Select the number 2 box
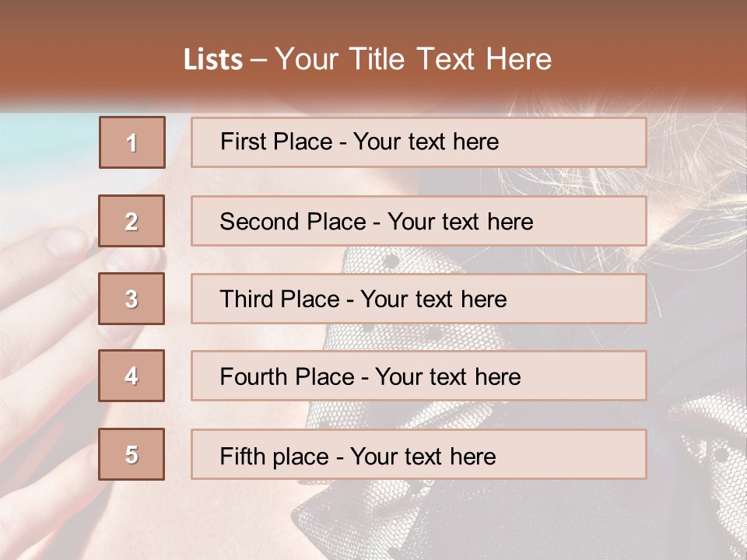Screen dimensions: 747x560 [132, 221]
